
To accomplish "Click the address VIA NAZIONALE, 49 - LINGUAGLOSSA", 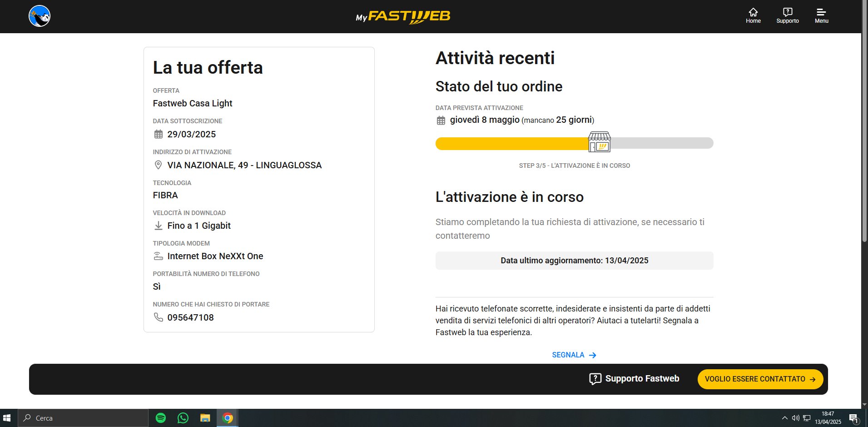I will (244, 165).
